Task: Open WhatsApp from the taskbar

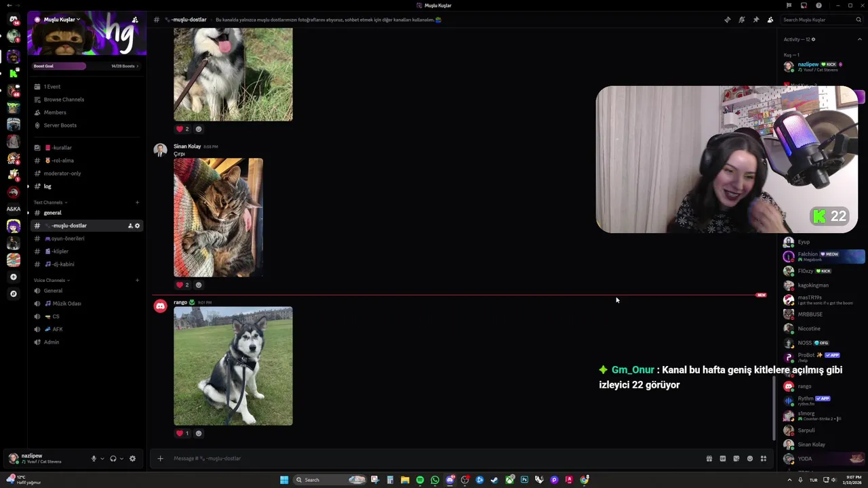Action: click(435, 480)
